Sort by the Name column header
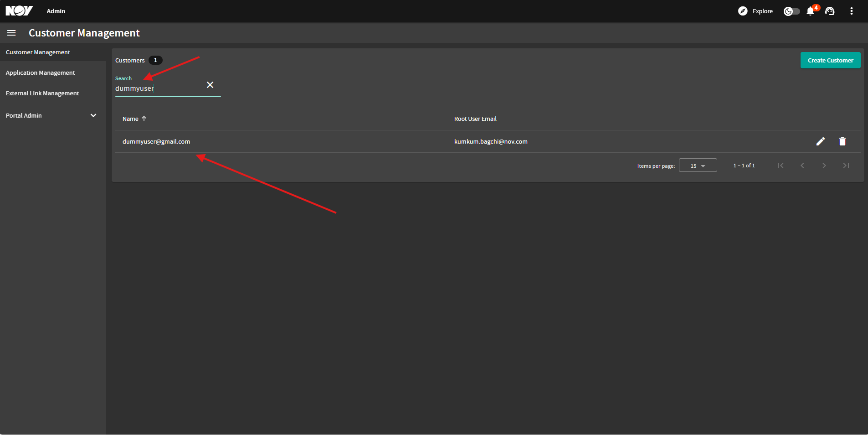This screenshot has width=868, height=435. point(134,119)
